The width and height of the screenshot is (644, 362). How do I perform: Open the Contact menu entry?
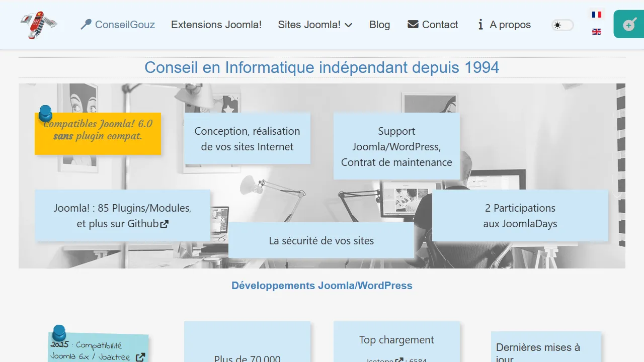tap(440, 24)
